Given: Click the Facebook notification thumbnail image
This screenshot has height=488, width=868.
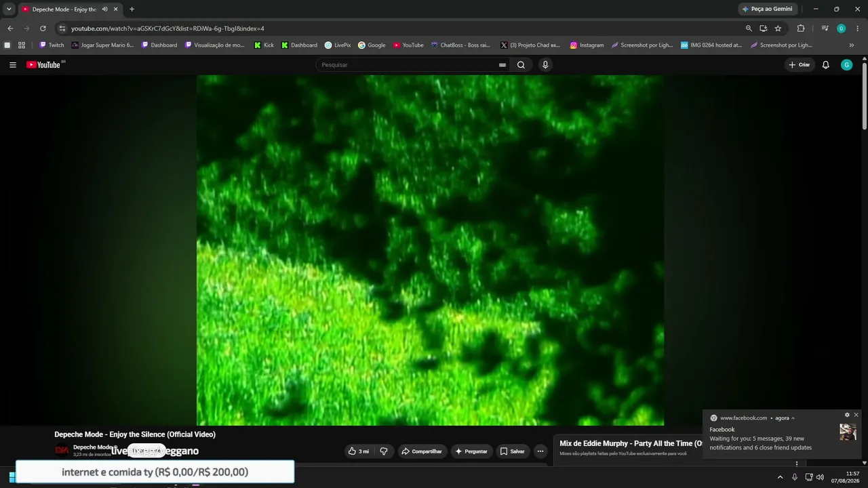Looking at the screenshot, I should coord(848,432).
